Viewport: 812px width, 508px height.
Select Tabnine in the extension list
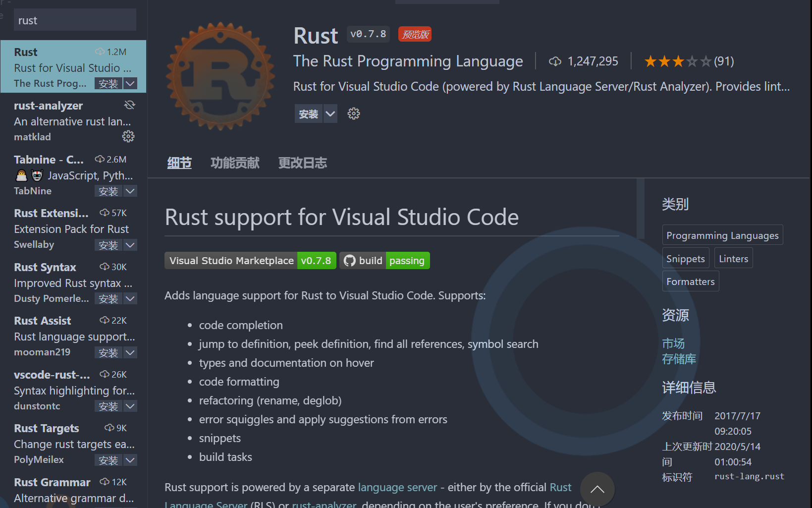(x=73, y=175)
